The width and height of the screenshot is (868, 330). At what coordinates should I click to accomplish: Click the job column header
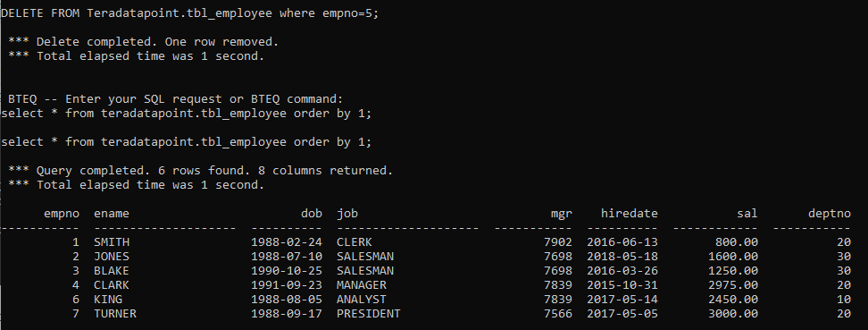(x=347, y=214)
